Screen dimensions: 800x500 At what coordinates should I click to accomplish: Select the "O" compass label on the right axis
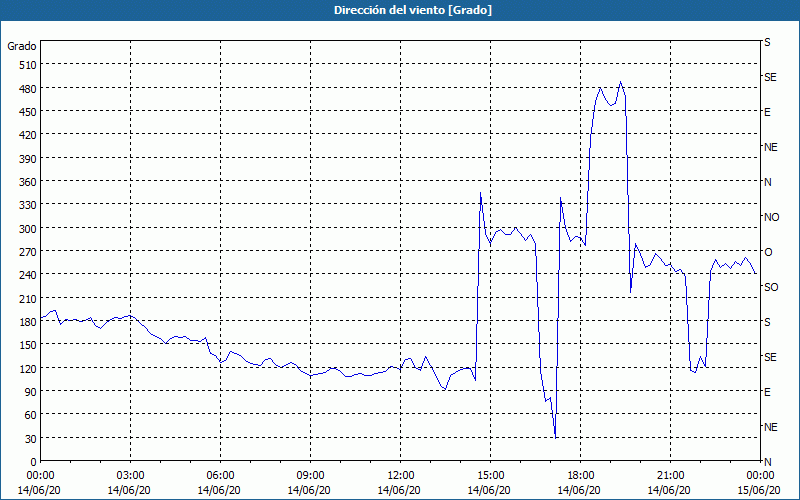tap(768, 252)
